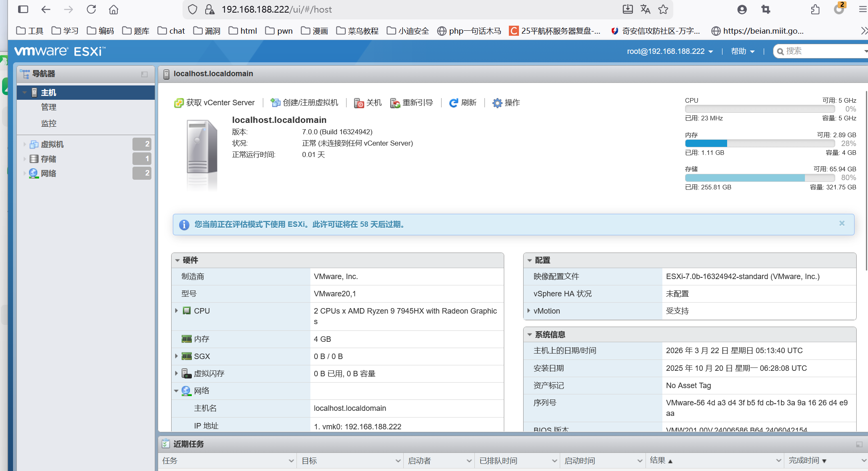Click Create/Register VM button
The height and width of the screenshot is (471, 868).
tap(304, 103)
